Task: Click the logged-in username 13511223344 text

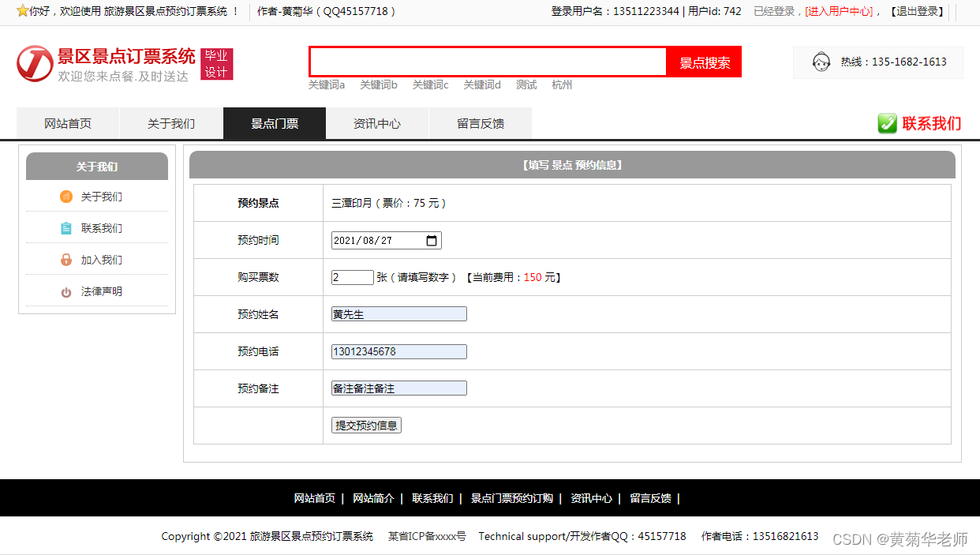Action: coord(646,11)
